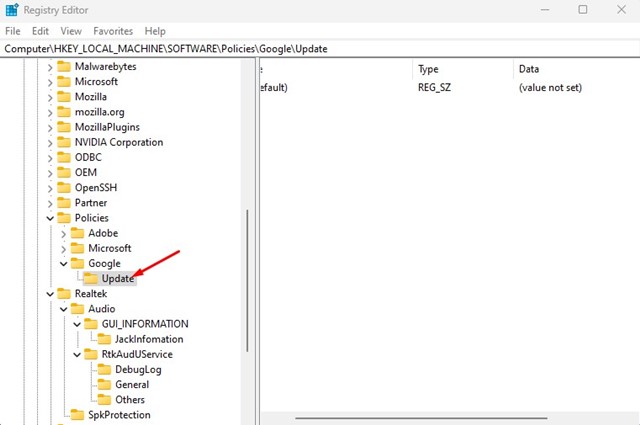640x425 pixels.
Task: Select the (value not set) data cell
Action: (x=550, y=87)
